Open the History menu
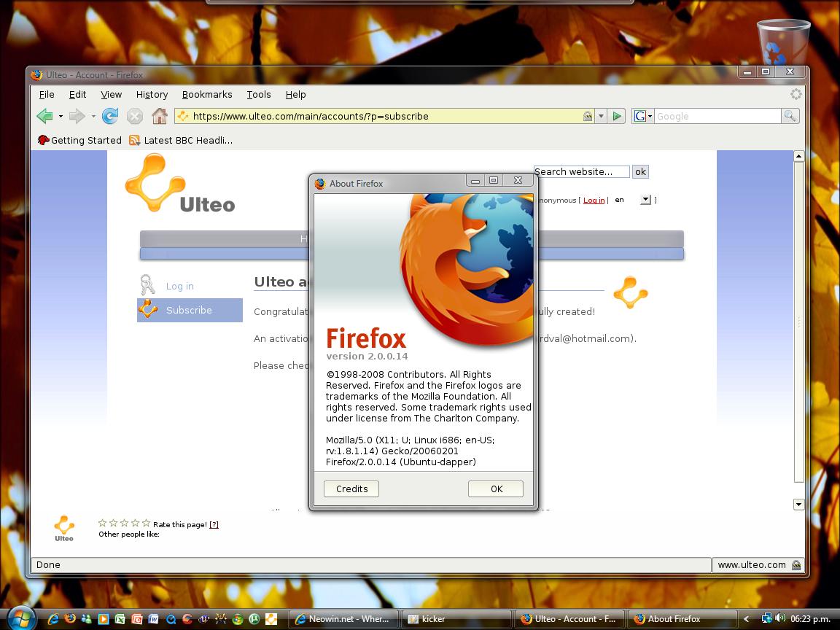The image size is (840, 630). pos(152,94)
